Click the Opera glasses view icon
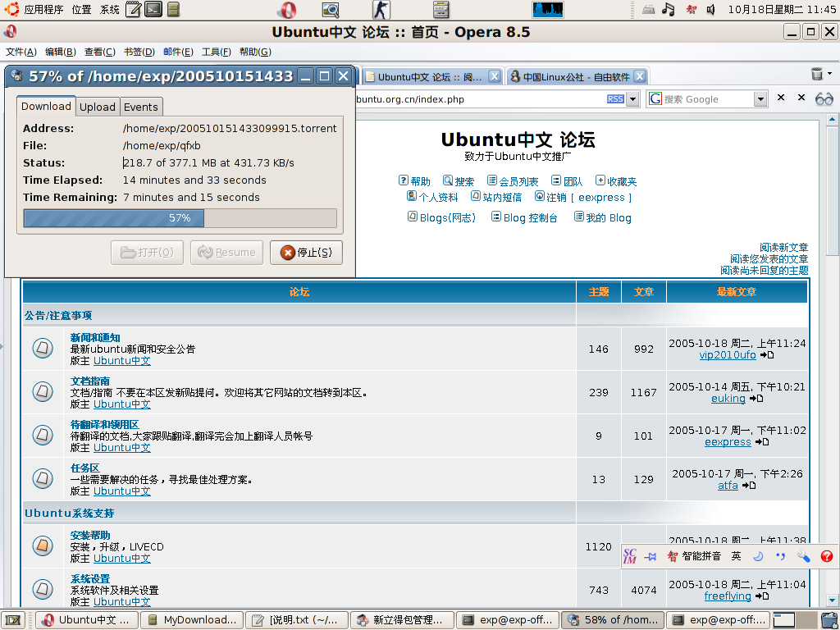Image resolution: width=840 pixels, height=630 pixels. (824, 98)
